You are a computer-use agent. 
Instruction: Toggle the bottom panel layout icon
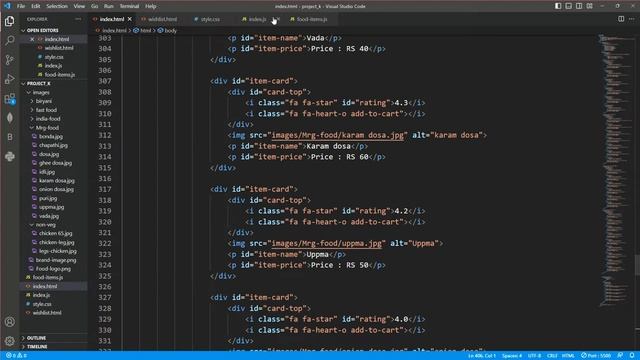568,6
